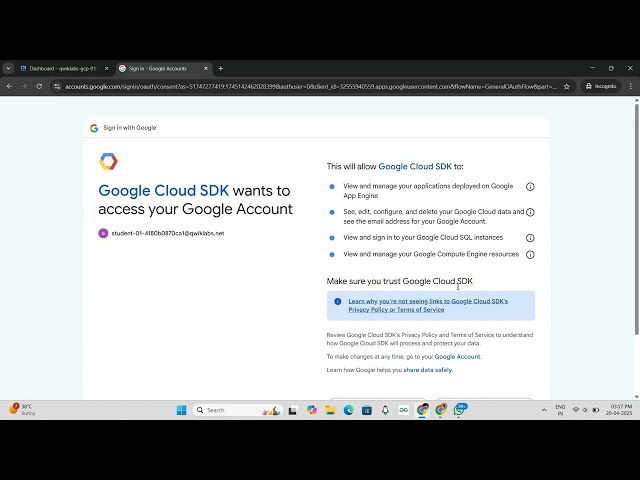This screenshot has width=640, height=480.
Task: Open the weather widget showing 38°C
Action: [22, 409]
